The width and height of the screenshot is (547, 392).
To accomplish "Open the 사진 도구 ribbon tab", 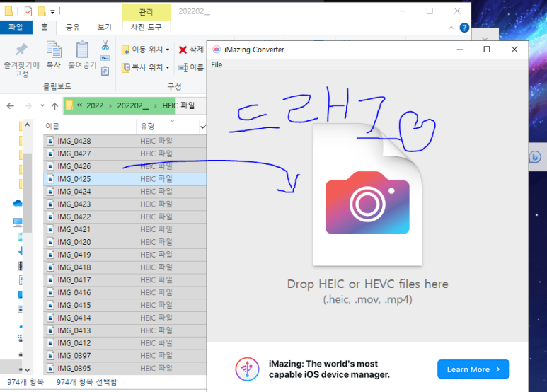I will tap(146, 27).
